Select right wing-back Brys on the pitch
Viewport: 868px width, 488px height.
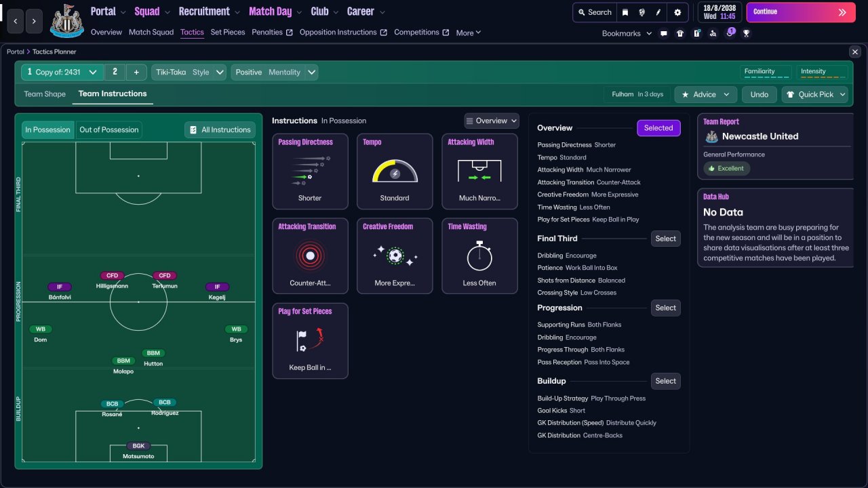click(x=236, y=334)
